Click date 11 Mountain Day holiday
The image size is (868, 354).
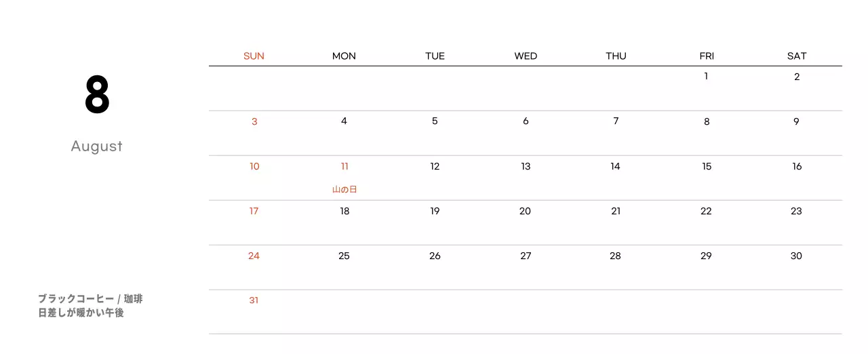344,167
